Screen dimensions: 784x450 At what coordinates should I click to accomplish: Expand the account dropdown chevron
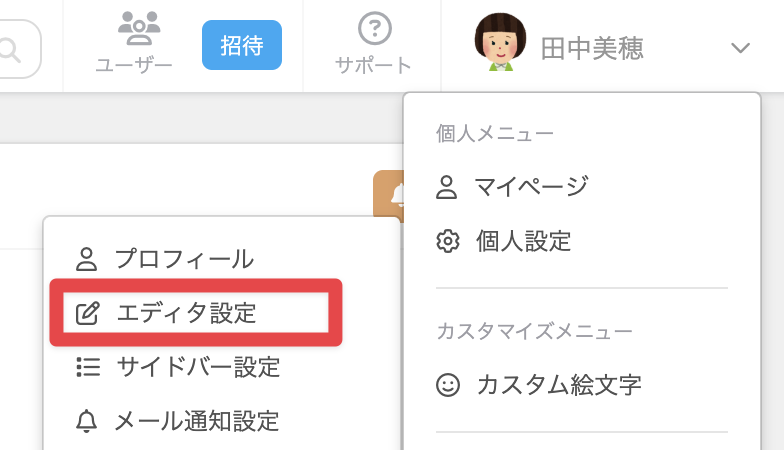(x=740, y=48)
